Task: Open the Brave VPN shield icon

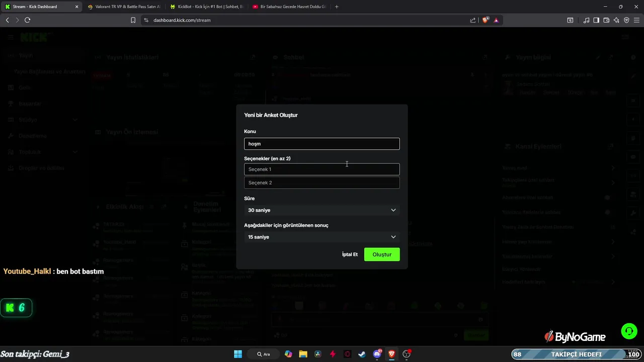Action: 626,20
